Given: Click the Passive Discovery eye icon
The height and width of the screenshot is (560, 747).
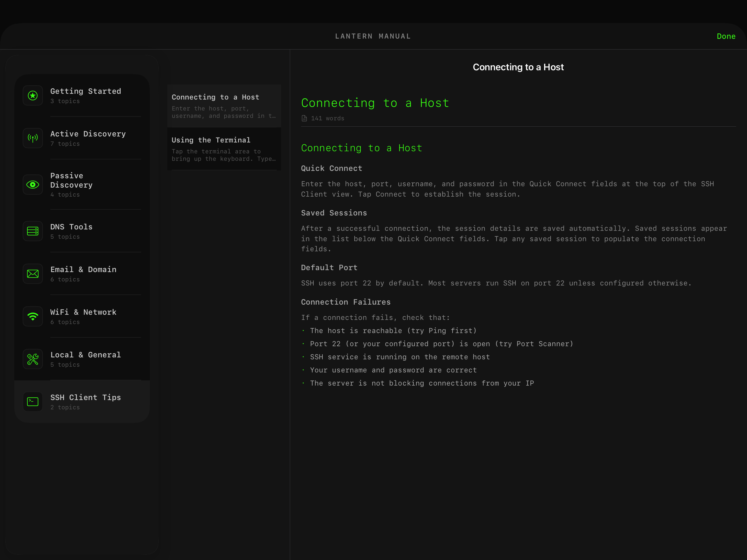Looking at the screenshot, I should pyautogui.click(x=33, y=184).
